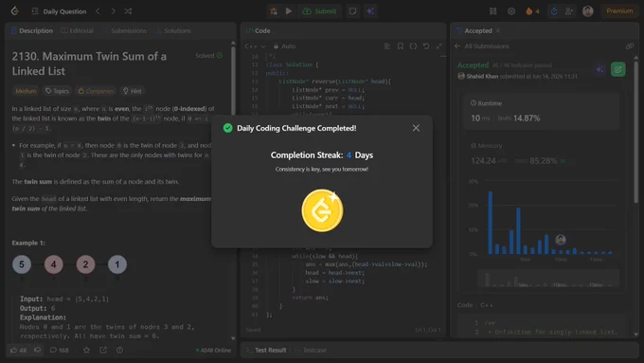Click the avatar marker on runtime chart

pyautogui.click(x=561, y=240)
